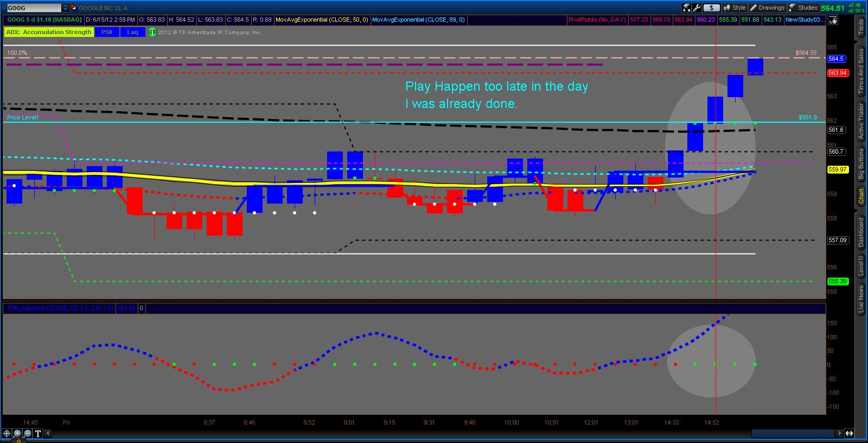The height and width of the screenshot is (443, 868).
Task: Click the 577.33 pivot value cell
Action: pyautogui.click(x=639, y=20)
